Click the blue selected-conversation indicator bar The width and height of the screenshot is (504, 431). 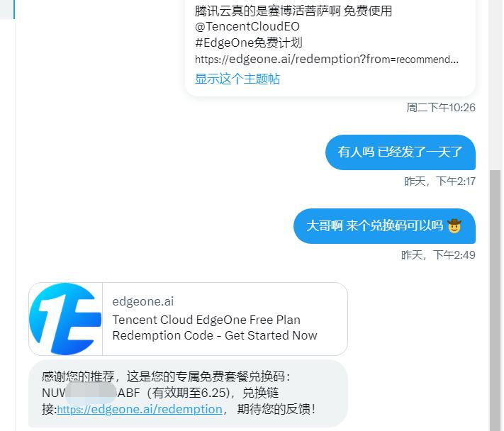coord(14,9)
